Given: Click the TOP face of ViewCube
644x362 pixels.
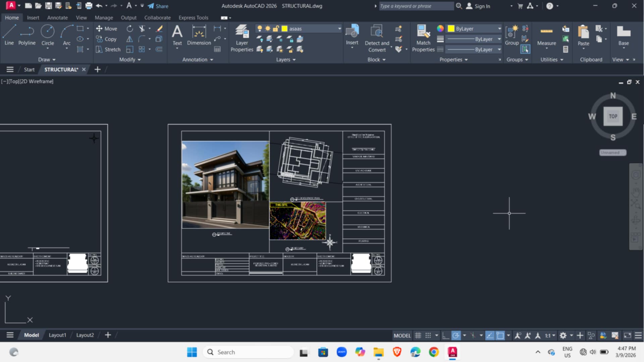Looking at the screenshot, I should click(x=613, y=116).
